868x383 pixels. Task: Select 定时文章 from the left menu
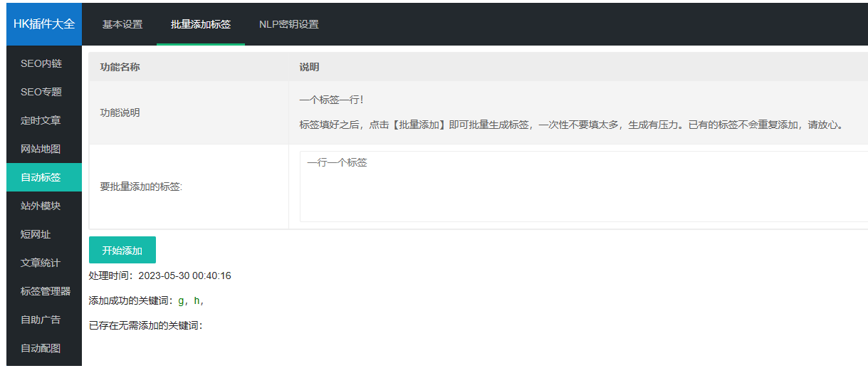coord(41,120)
